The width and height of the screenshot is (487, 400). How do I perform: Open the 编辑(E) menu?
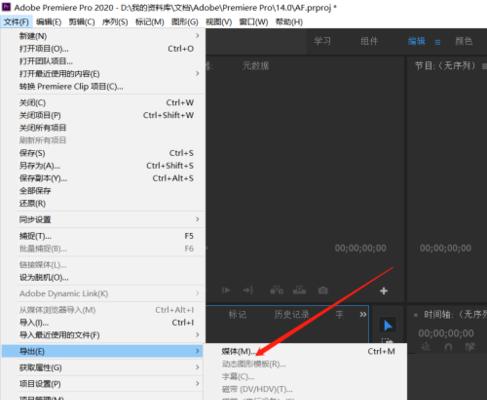tap(49, 22)
